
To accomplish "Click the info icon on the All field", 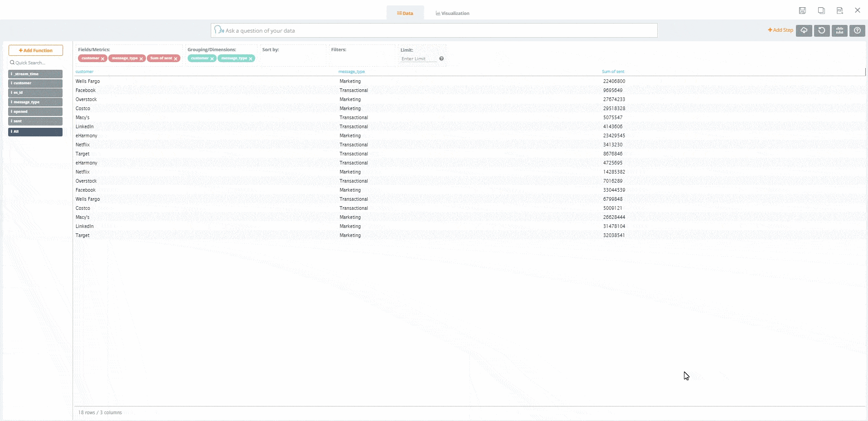I will coord(12,131).
